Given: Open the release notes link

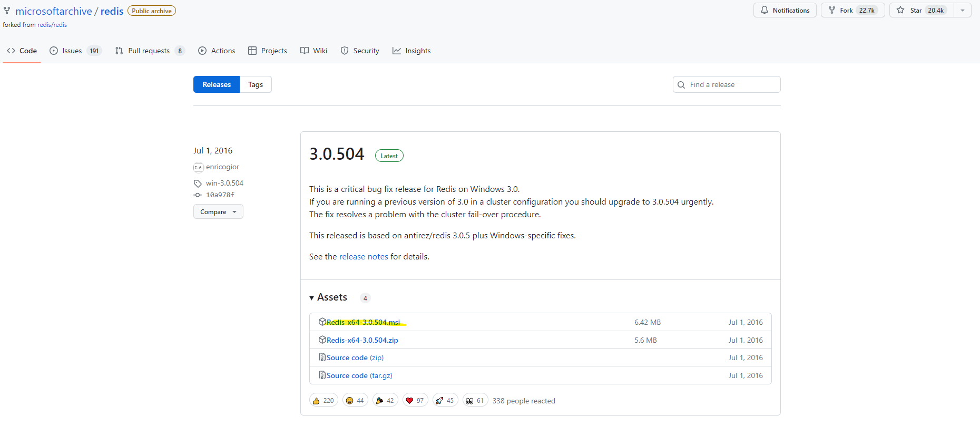Looking at the screenshot, I should [364, 256].
